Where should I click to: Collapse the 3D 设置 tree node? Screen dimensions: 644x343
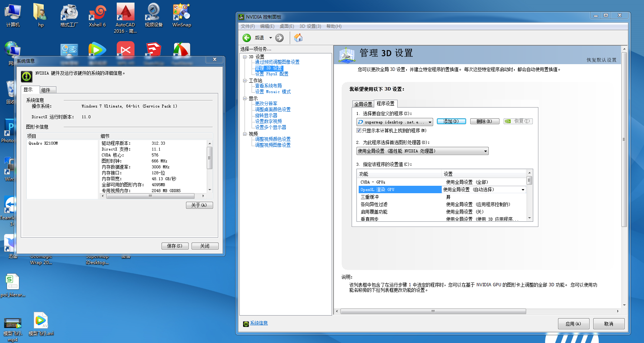point(245,57)
